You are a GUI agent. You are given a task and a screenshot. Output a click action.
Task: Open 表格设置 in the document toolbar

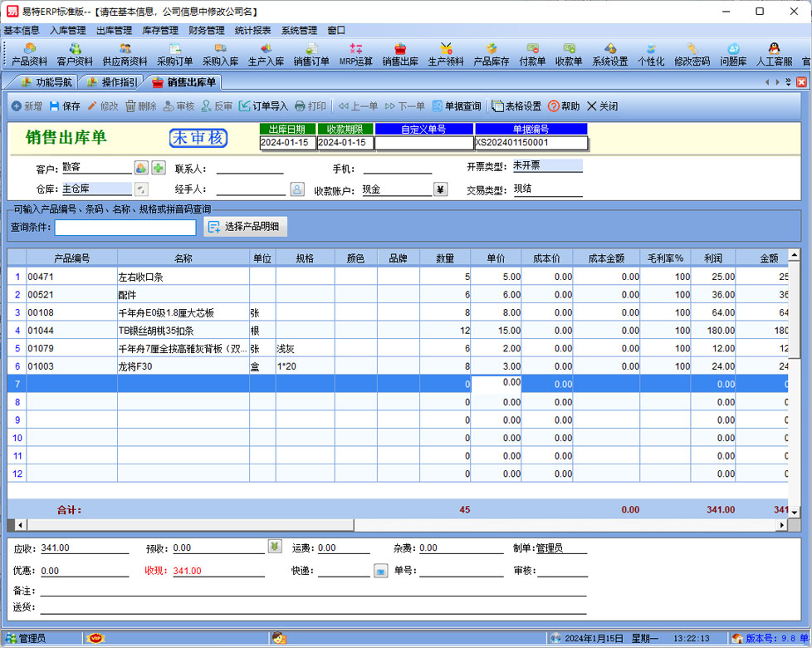click(x=516, y=106)
